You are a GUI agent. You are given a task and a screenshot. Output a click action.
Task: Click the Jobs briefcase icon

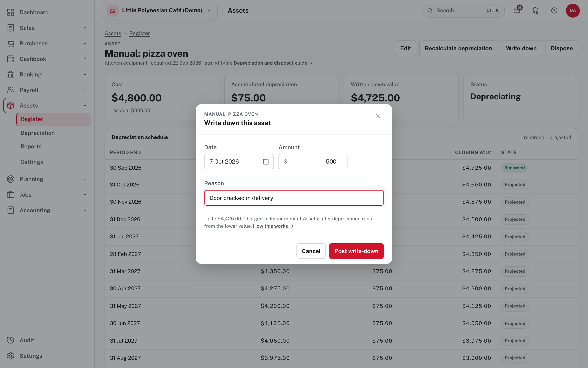coord(10,195)
